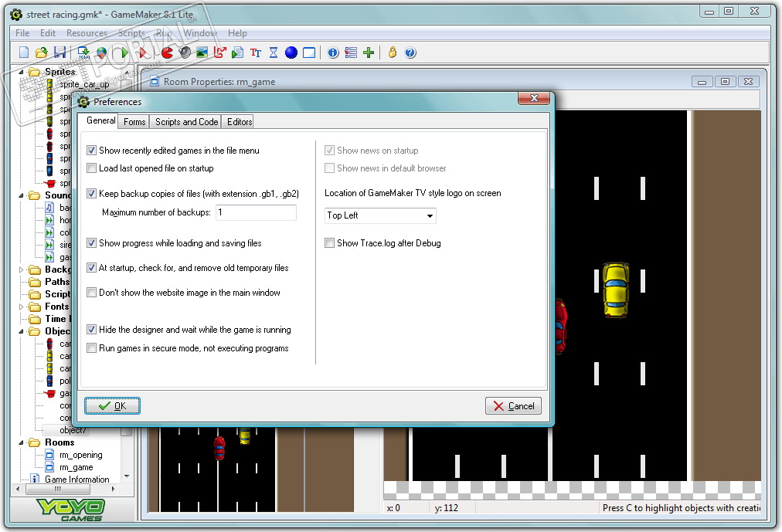
Task: Create a font with TT icon
Action: point(256,53)
